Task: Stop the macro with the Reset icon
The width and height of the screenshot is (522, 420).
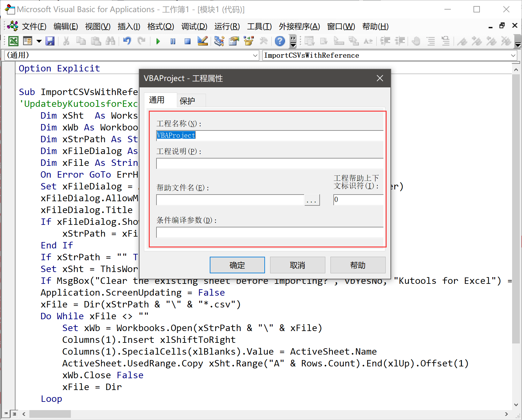Action: (x=187, y=41)
